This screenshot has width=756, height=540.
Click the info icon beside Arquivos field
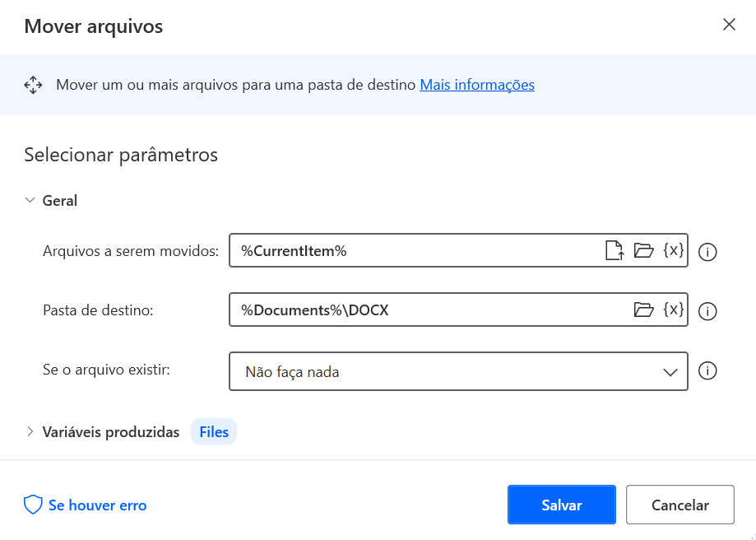(707, 252)
